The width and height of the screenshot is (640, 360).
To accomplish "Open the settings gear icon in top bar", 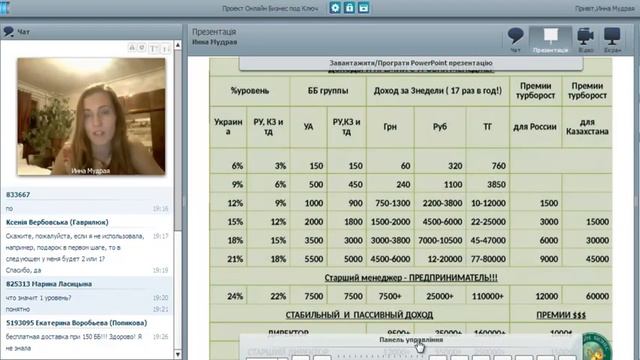I will [x=335, y=8].
